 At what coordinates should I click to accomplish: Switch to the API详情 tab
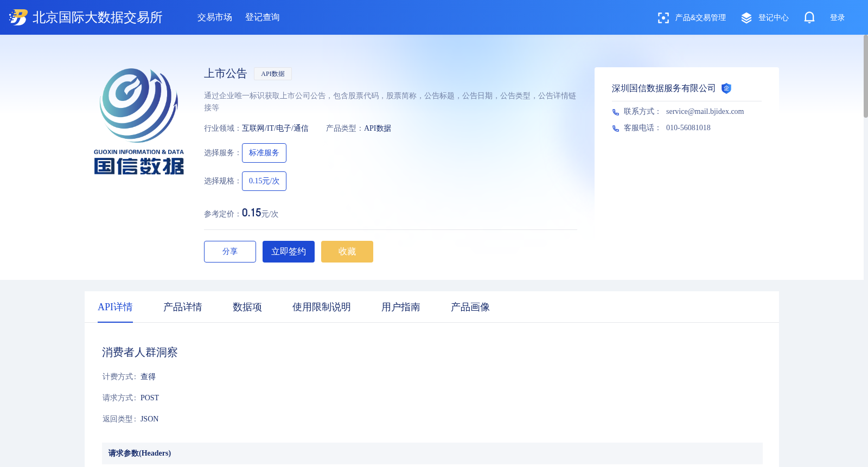(x=115, y=307)
